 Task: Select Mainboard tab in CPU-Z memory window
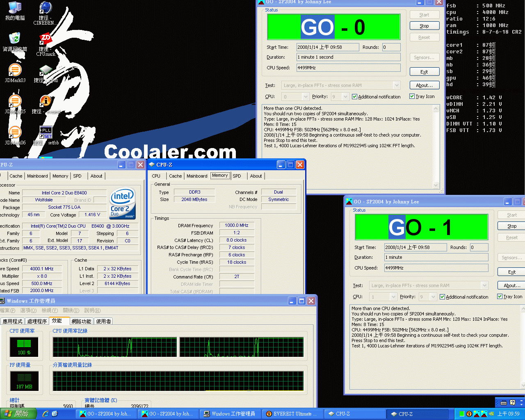pos(197,176)
